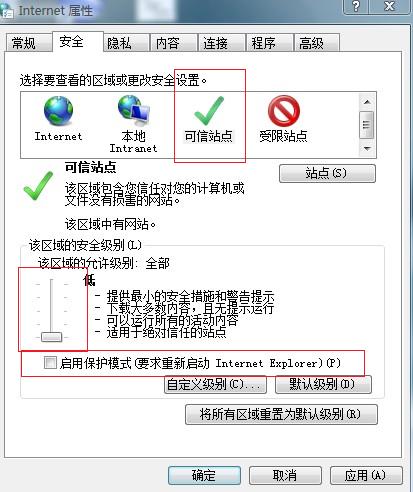
Task: Click the Internet 属性 title bar icon
Action: click(7, 11)
